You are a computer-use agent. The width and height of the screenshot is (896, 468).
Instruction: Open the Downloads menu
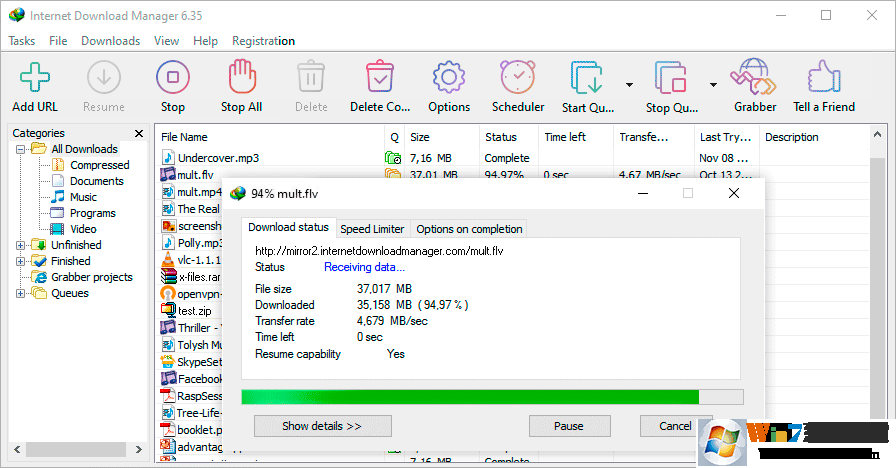[x=110, y=41]
